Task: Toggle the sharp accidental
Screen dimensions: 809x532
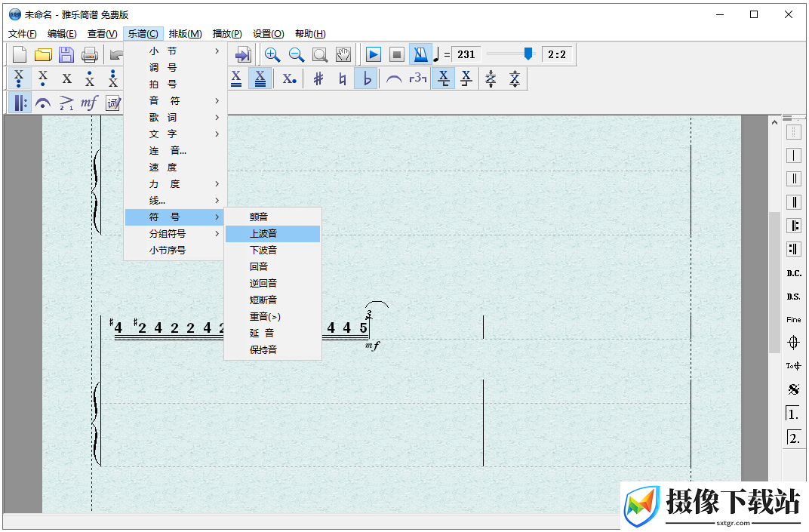Action: (318, 78)
